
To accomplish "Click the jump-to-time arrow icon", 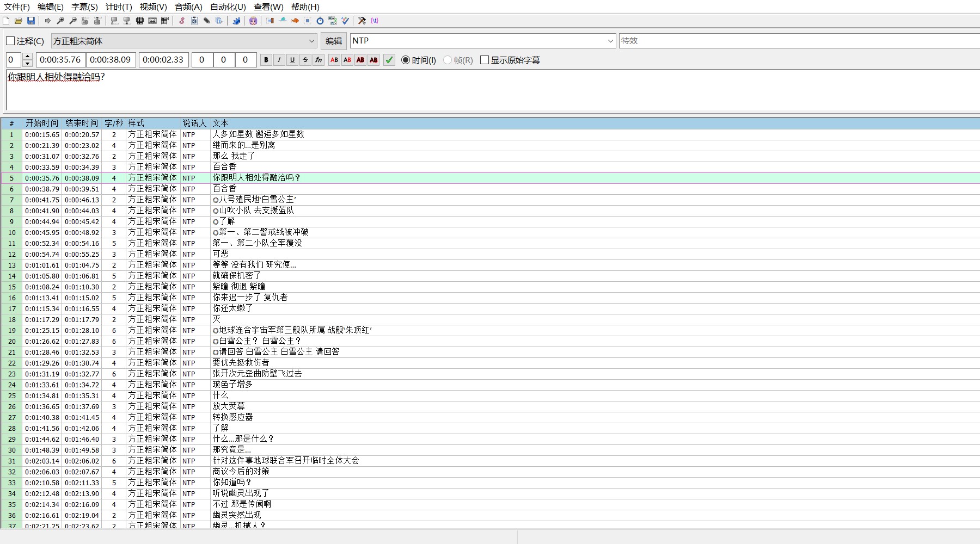I will click(x=47, y=21).
